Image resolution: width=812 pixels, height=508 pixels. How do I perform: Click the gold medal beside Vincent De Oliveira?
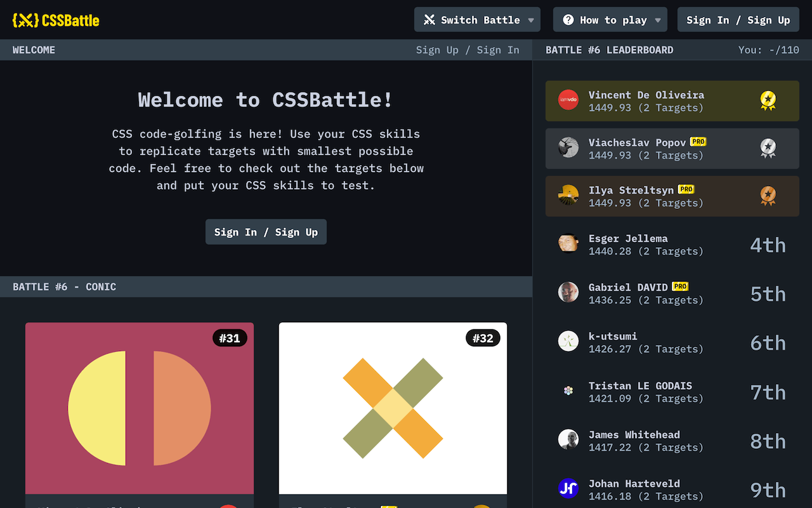click(x=768, y=100)
